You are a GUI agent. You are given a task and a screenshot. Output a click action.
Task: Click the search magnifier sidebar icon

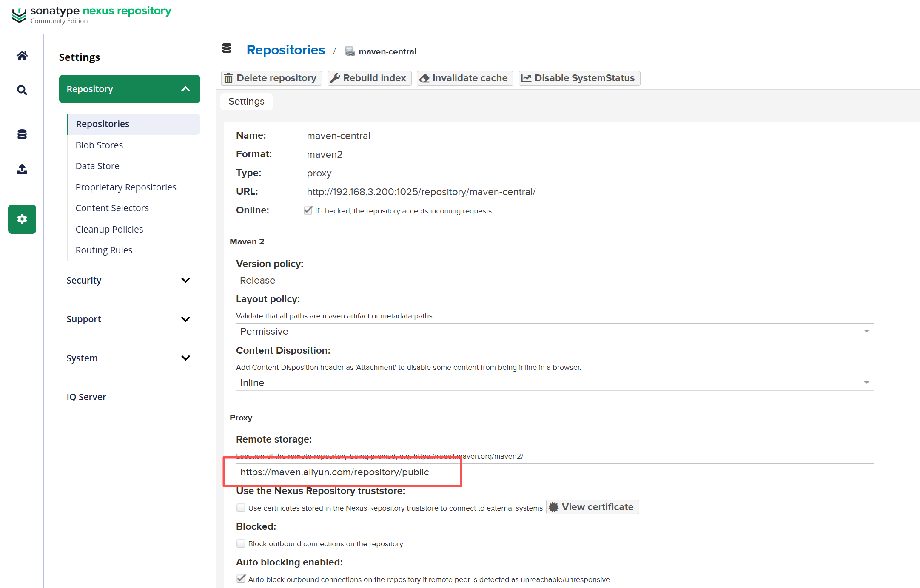click(x=22, y=90)
